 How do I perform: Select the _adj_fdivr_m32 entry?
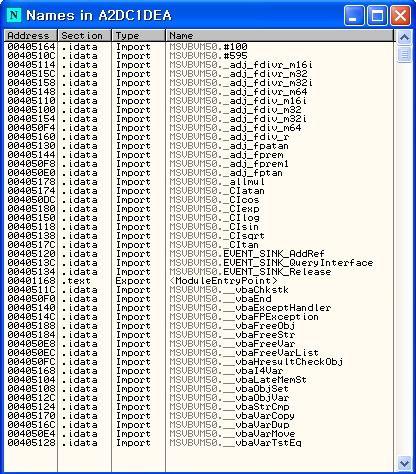click(199, 74)
